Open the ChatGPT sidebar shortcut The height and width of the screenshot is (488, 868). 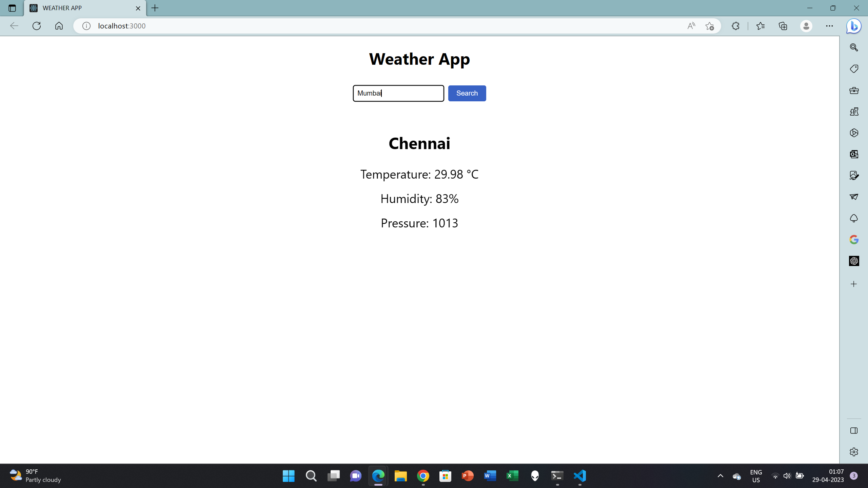854,261
